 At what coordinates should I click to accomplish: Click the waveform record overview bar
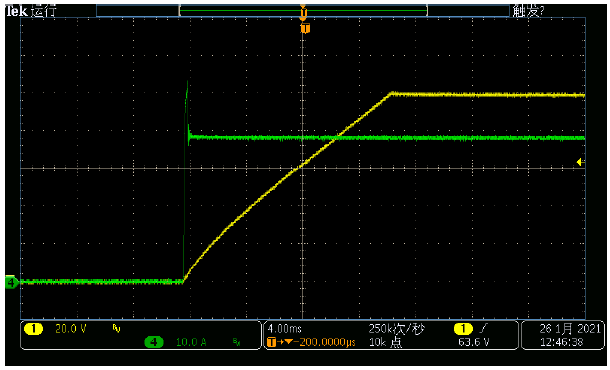coord(303,11)
